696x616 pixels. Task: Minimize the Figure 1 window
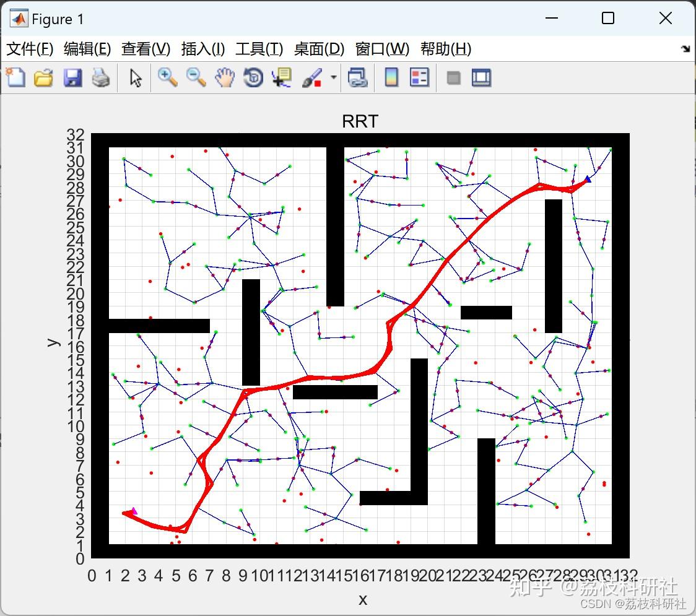pos(551,18)
